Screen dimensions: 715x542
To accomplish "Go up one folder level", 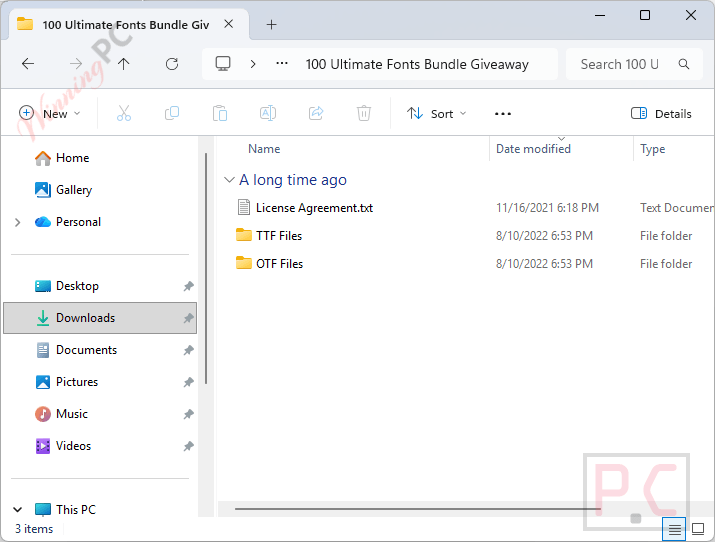I will pos(124,64).
